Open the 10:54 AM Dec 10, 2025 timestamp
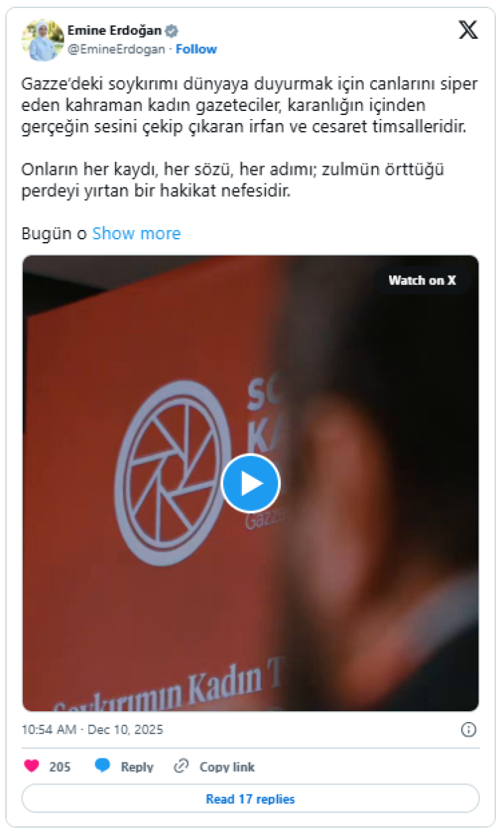Screen dimensions: 504x837 tap(93, 729)
